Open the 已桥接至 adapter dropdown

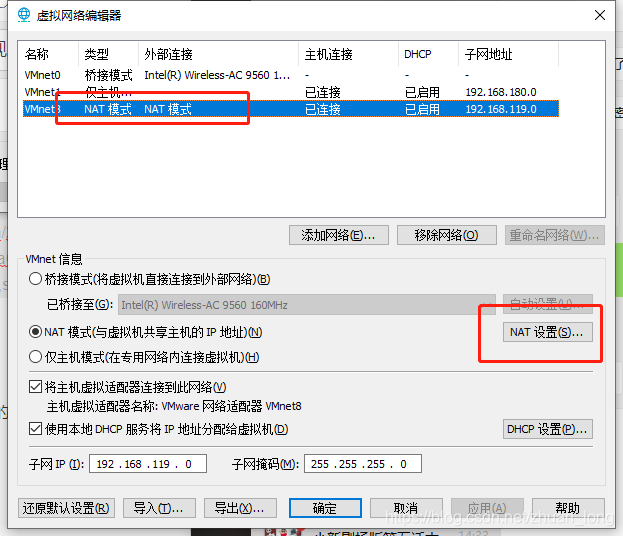click(307, 305)
